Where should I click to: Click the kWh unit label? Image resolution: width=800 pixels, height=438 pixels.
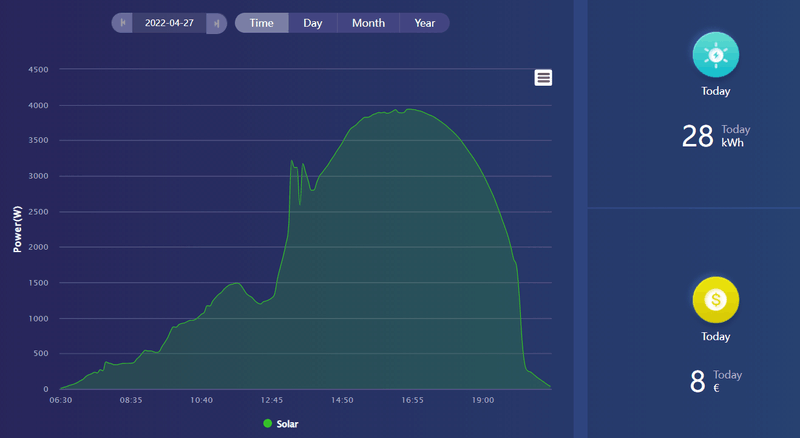[732, 143]
